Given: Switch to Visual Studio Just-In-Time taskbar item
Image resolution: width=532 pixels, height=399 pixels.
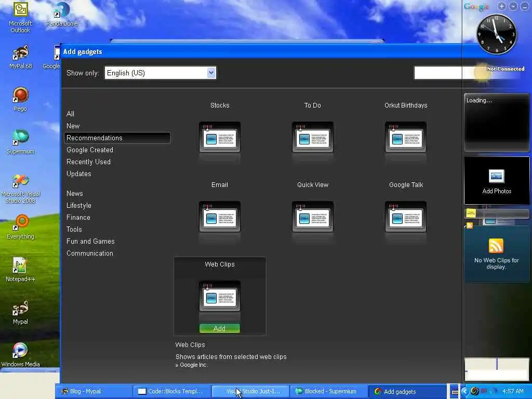Looking at the screenshot, I should 250,391.
